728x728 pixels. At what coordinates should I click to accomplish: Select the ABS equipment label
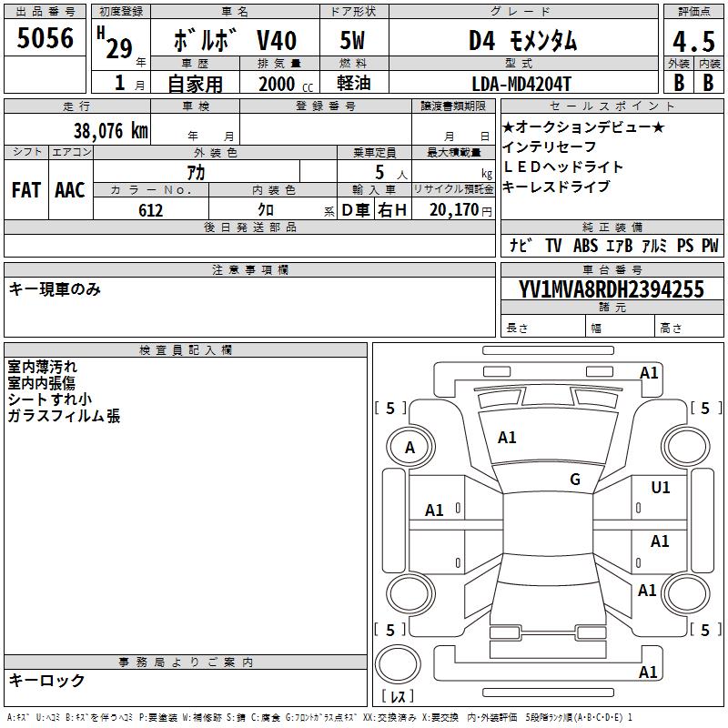(585, 245)
